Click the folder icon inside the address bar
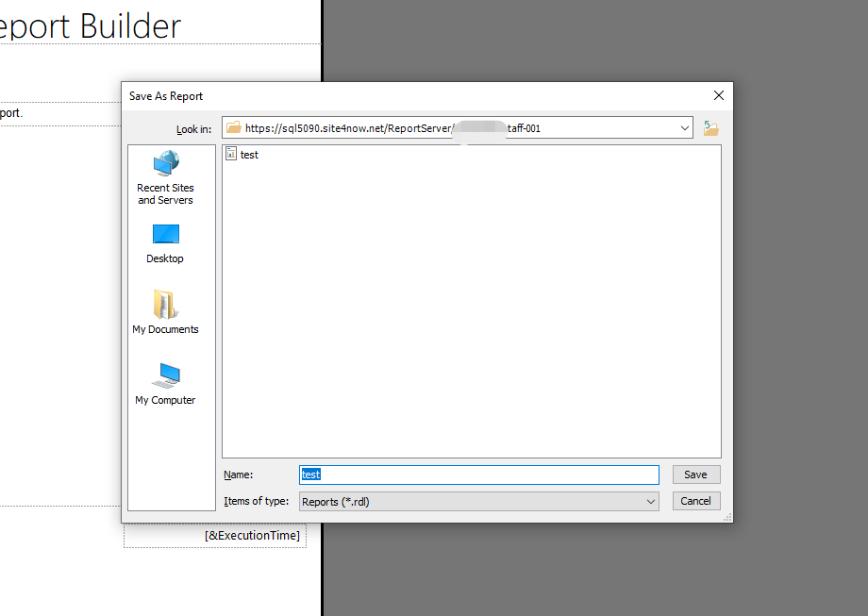This screenshot has width=868, height=616. (x=234, y=127)
